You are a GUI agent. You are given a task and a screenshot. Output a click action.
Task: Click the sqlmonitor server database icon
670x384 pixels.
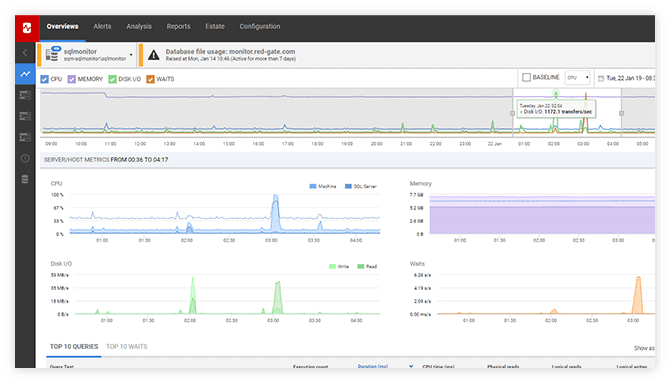(x=53, y=54)
